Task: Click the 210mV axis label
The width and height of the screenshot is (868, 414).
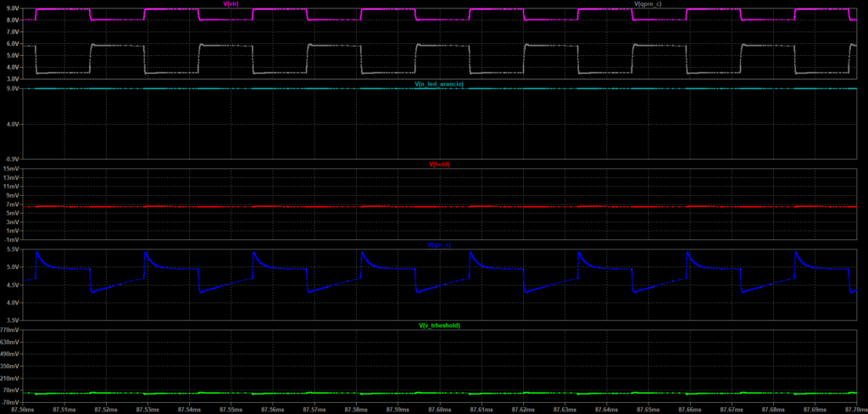Action: point(10,378)
